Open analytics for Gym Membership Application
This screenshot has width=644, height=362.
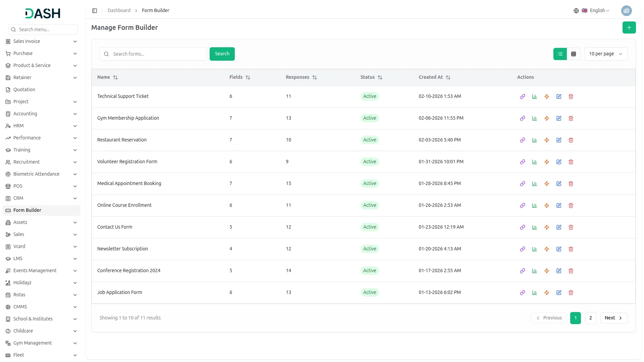point(534,118)
